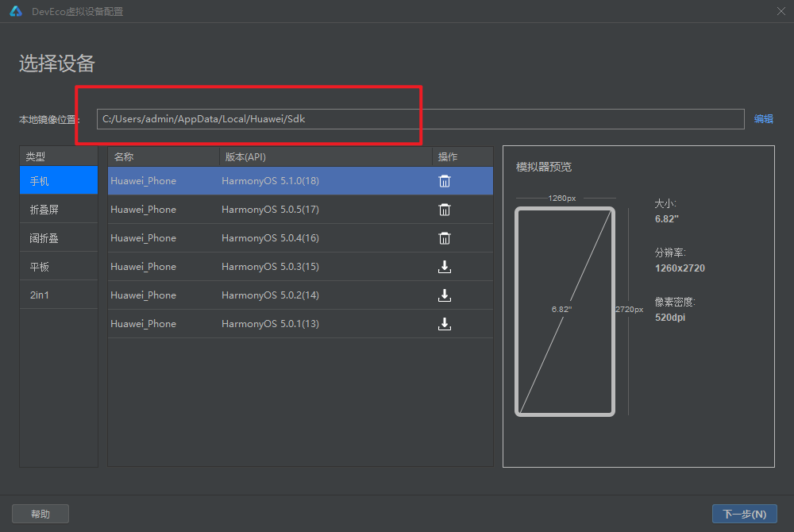Image resolution: width=794 pixels, height=532 pixels.
Task: Select the 手机 device type
Action: point(59,181)
